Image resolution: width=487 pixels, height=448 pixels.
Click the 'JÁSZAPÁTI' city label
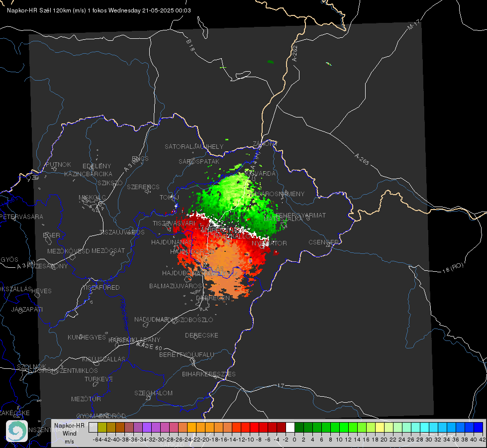tap(27, 310)
